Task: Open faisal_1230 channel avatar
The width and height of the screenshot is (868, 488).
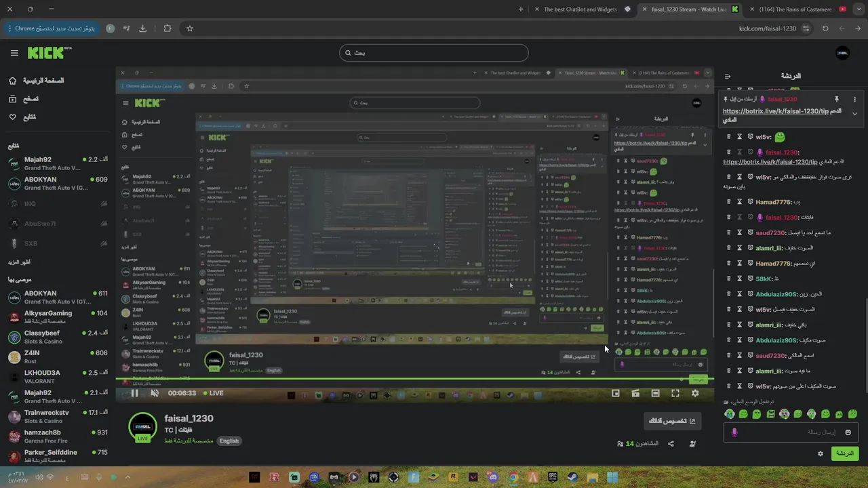Action: 142,427
